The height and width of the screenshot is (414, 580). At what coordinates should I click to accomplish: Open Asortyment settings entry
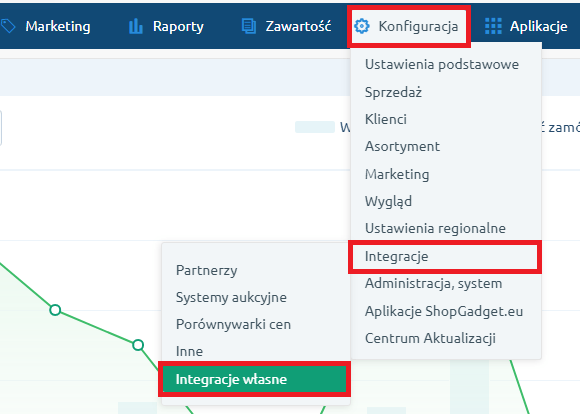tap(402, 147)
